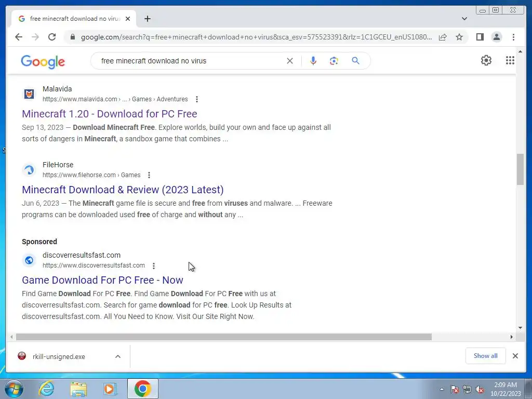532x399 pixels.
Task: Click the horizontal scroll right arrow
Action: pyautogui.click(x=512, y=337)
